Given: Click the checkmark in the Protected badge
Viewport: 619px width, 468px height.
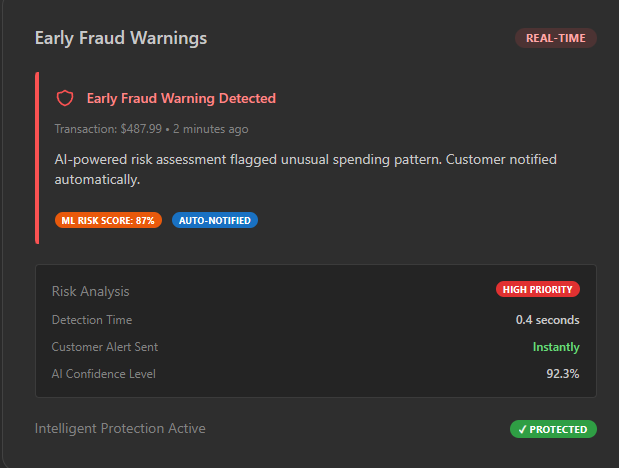Looking at the screenshot, I should coord(521,429).
